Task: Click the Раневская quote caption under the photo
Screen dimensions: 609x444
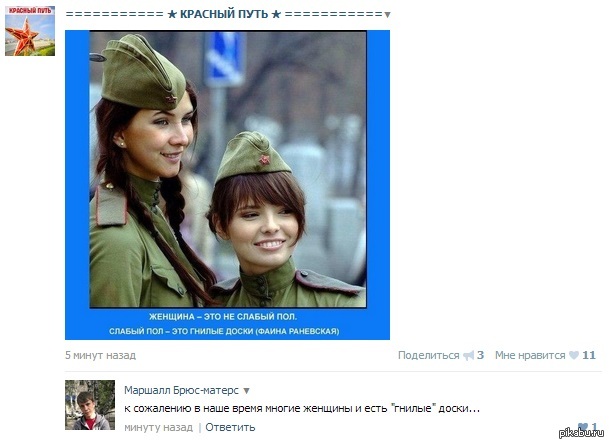Action: coord(224,324)
